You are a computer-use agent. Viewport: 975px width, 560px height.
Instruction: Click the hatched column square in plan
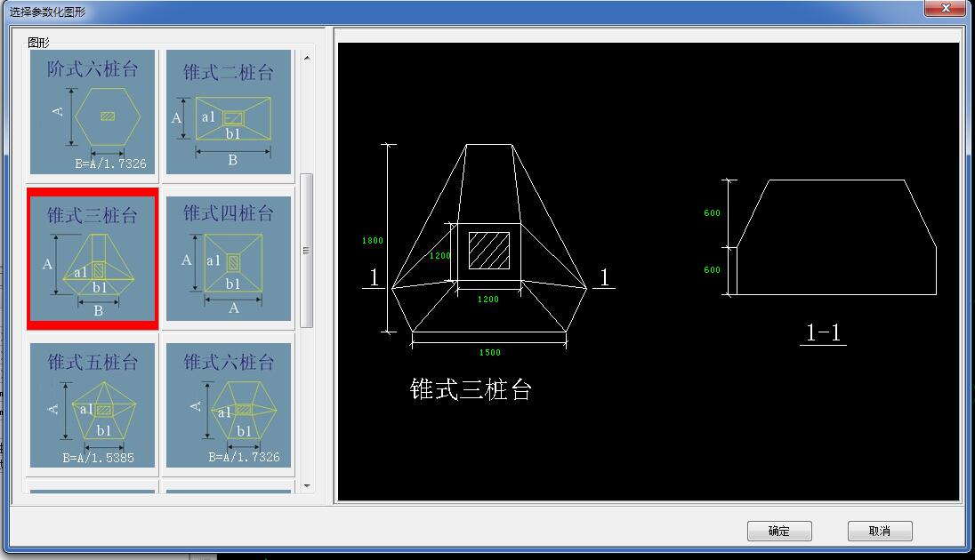tap(488, 251)
